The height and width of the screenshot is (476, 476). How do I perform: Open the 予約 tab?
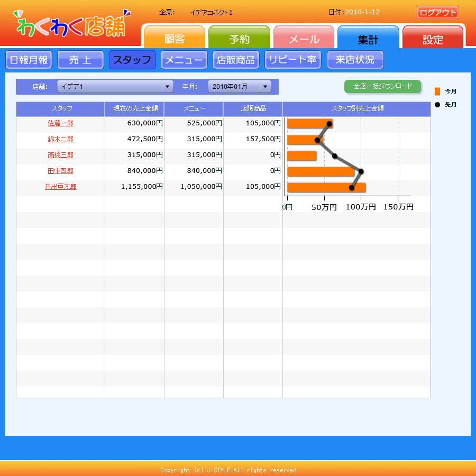click(x=239, y=39)
